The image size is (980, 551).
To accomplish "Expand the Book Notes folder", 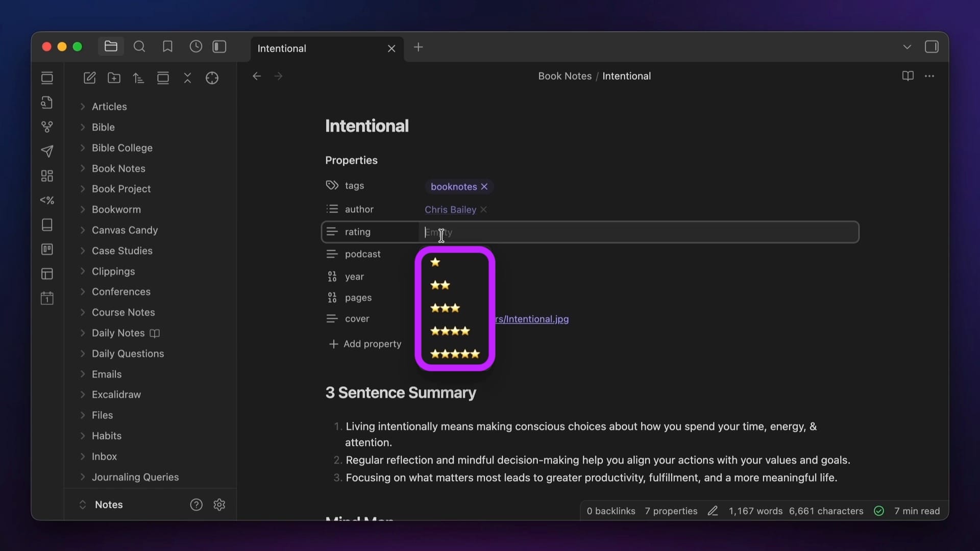I will click(x=118, y=168).
